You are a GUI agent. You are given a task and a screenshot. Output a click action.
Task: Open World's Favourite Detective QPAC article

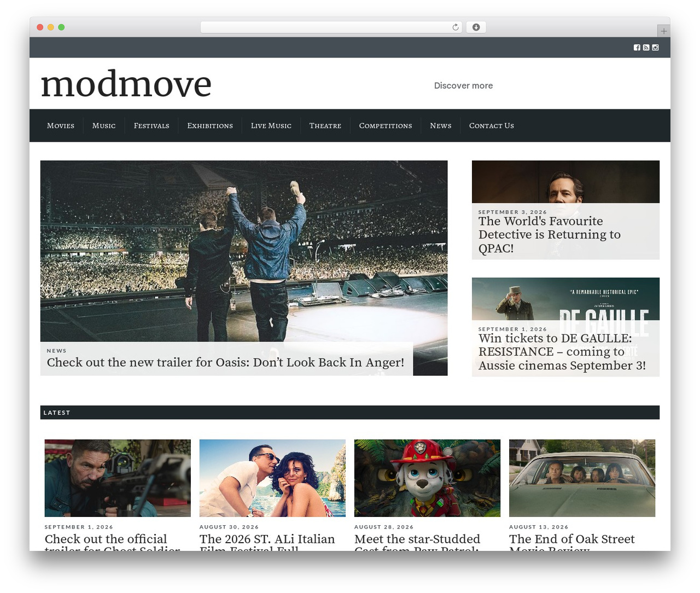pyautogui.click(x=550, y=235)
